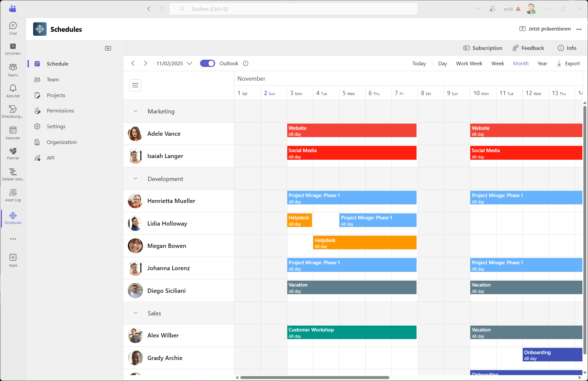Open the Apps plus icon

pos(13,257)
